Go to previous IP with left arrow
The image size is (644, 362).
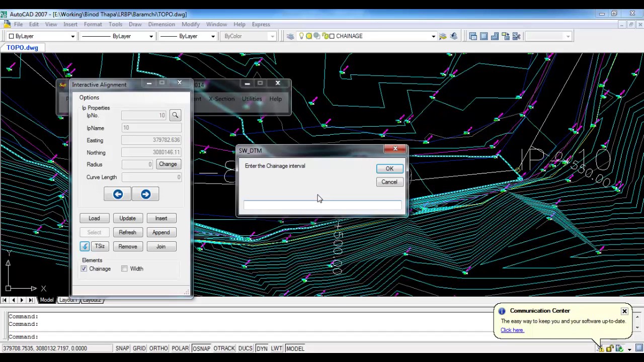click(x=118, y=194)
